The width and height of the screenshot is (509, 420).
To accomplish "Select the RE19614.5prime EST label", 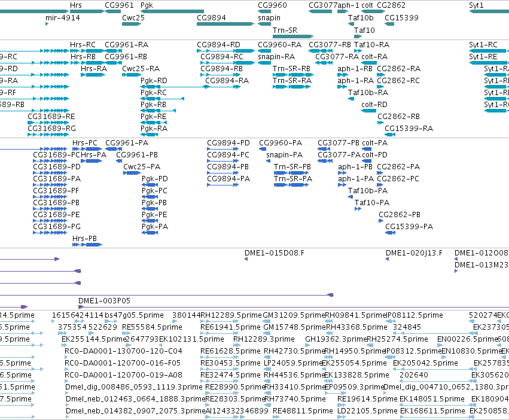I will point(367,399).
